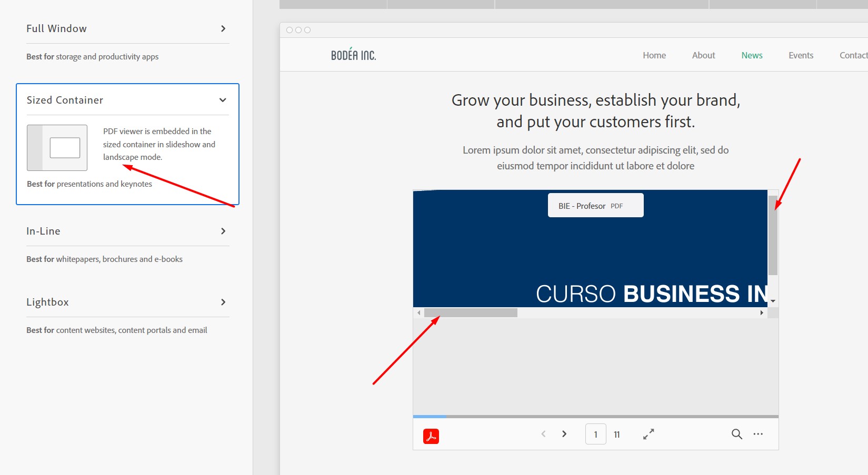Image resolution: width=868 pixels, height=475 pixels.
Task: Open the Events page link
Action: click(801, 55)
